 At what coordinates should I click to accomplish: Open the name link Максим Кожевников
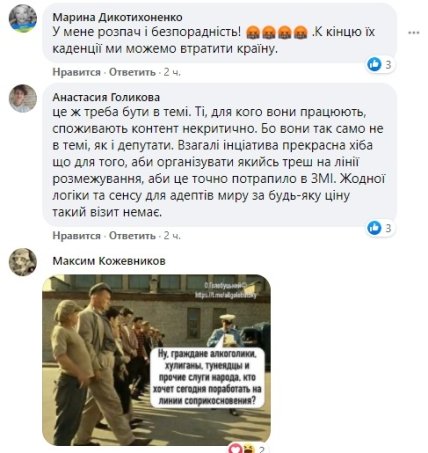[x=109, y=261]
